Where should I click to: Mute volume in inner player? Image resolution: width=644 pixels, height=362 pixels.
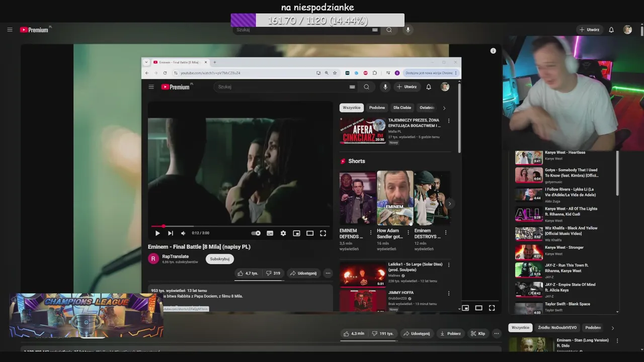183,233
